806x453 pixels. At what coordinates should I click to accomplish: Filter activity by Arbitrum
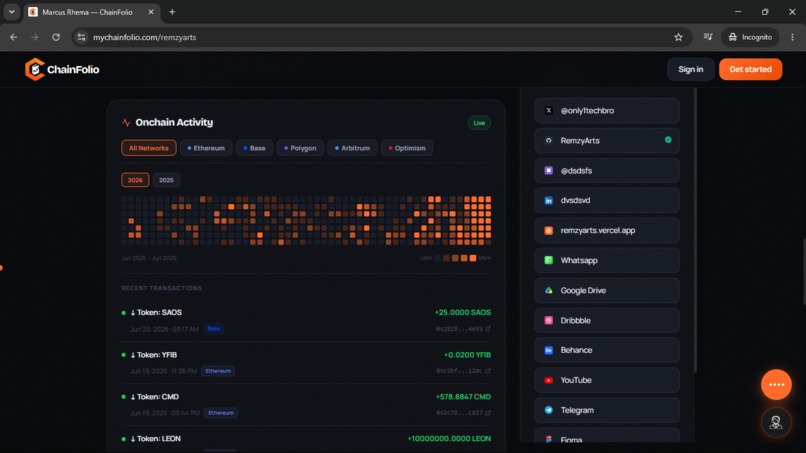[x=352, y=148]
